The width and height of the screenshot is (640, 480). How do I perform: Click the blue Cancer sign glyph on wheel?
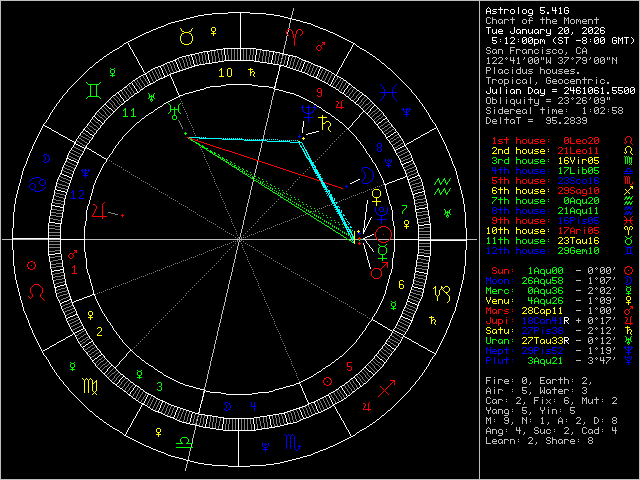point(38,184)
